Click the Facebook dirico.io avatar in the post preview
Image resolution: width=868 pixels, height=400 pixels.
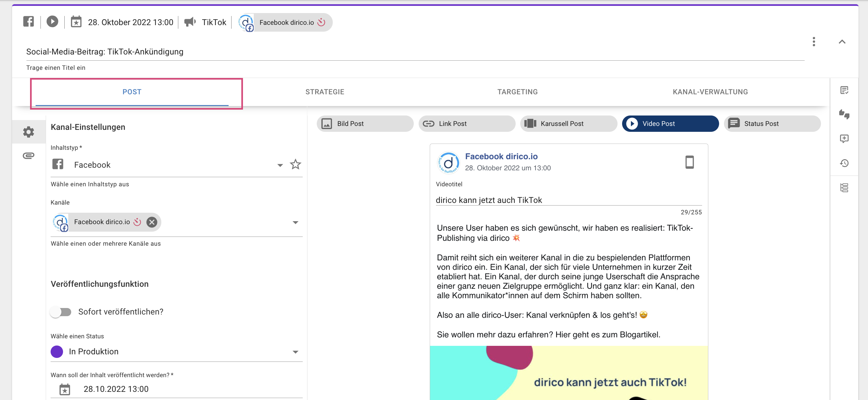(448, 162)
